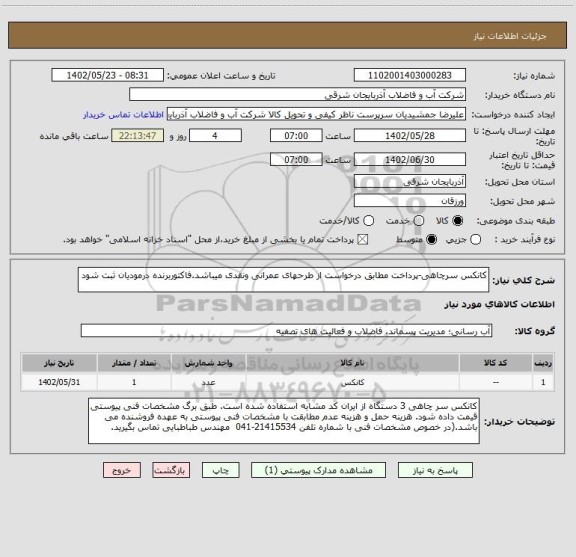
Task: Click the بازگشت back button
Action: pos(171,470)
